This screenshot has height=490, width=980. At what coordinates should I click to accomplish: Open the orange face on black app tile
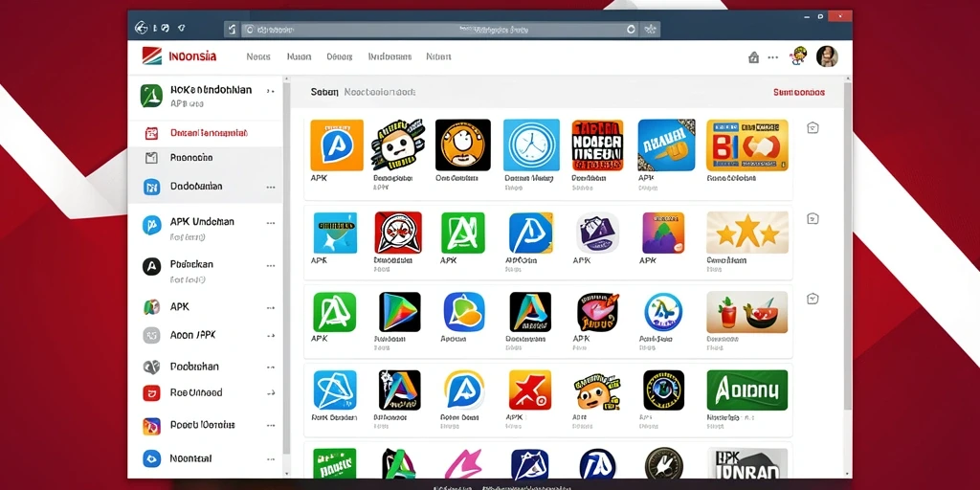pyautogui.click(x=463, y=145)
